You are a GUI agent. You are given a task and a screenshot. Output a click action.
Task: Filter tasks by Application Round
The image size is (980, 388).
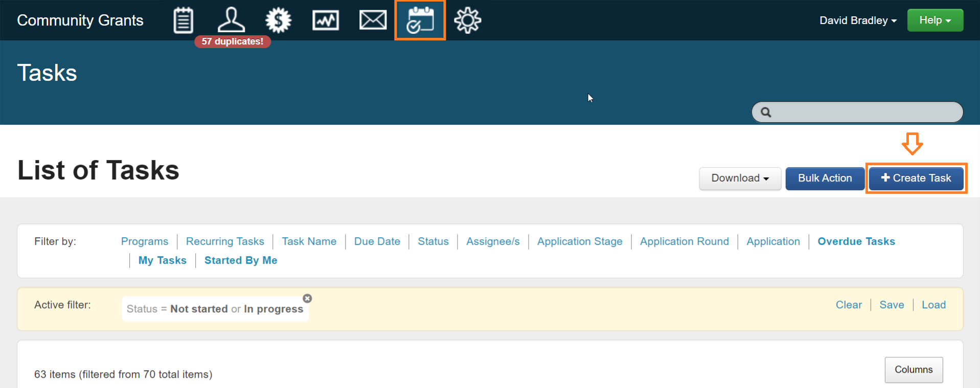pyautogui.click(x=684, y=241)
